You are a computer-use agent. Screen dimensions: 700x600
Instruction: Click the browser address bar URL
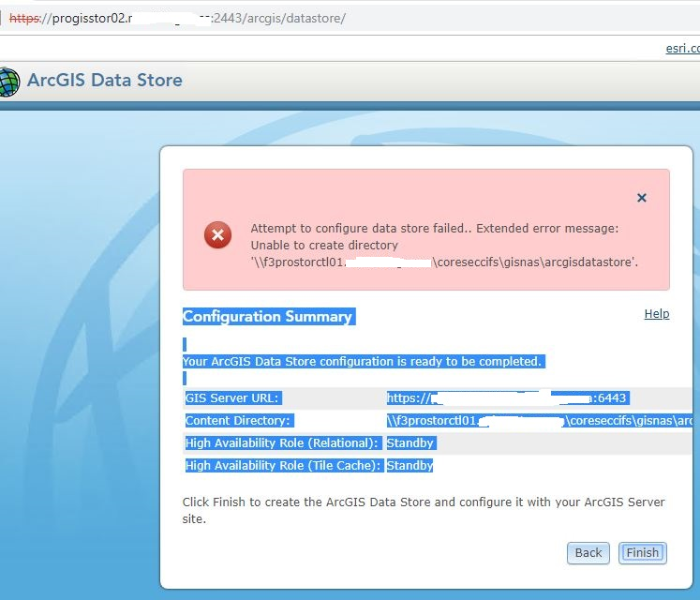[x=177, y=19]
